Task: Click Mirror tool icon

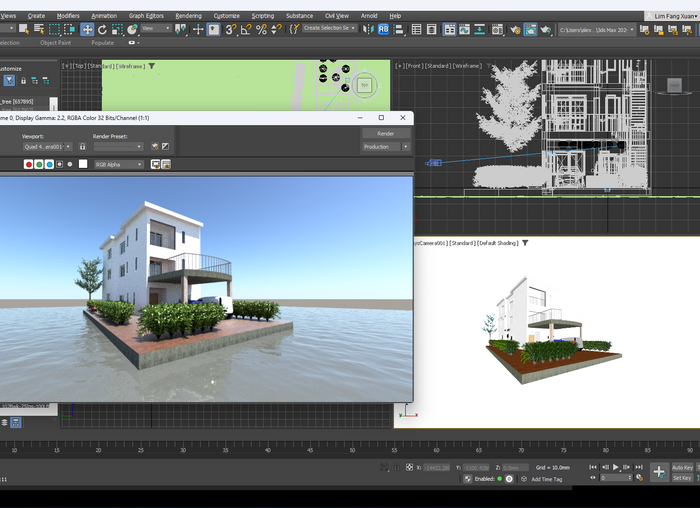Action: coord(368,29)
